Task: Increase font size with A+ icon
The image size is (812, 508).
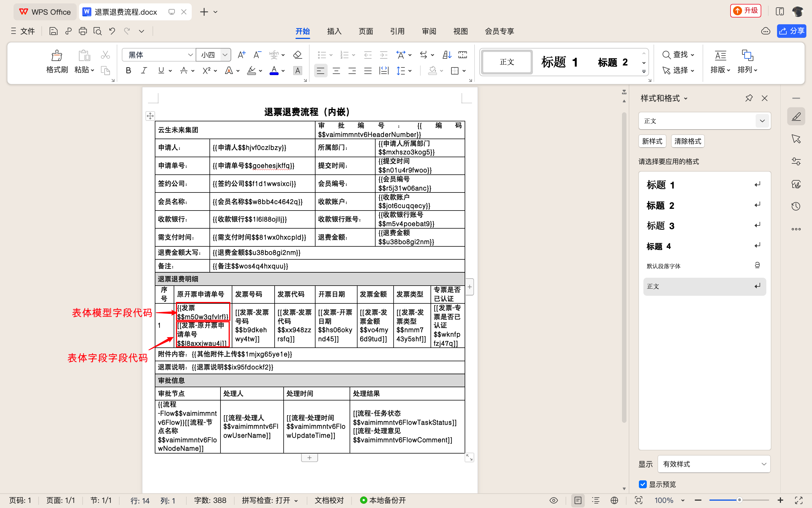Action: tap(241, 55)
